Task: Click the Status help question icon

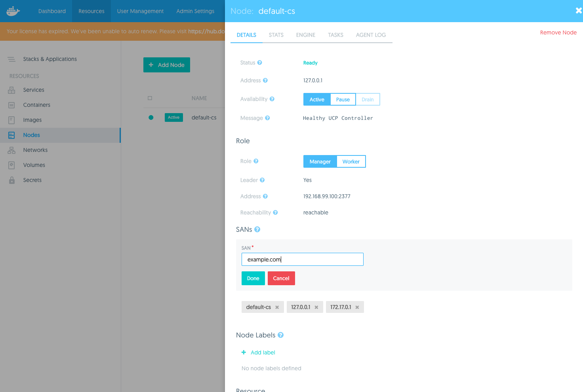Action: coord(259,62)
